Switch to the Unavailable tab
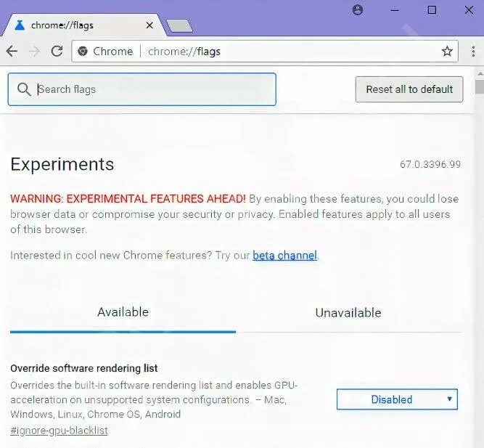The width and height of the screenshot is (484, 448). pyautogui.click(x=348, y=313)
